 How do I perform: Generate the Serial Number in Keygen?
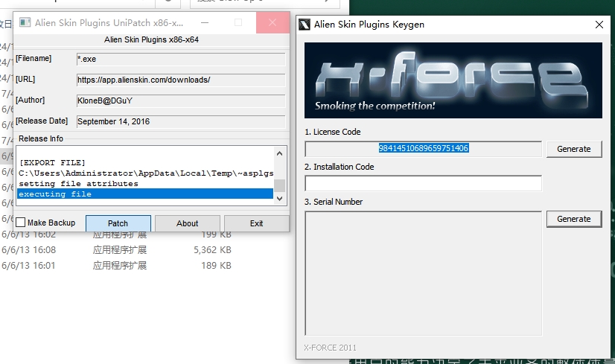click(574, 219)
